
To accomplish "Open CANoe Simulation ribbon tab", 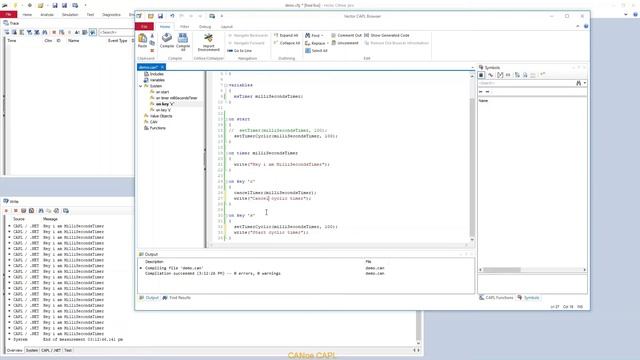I will [70, 15].
